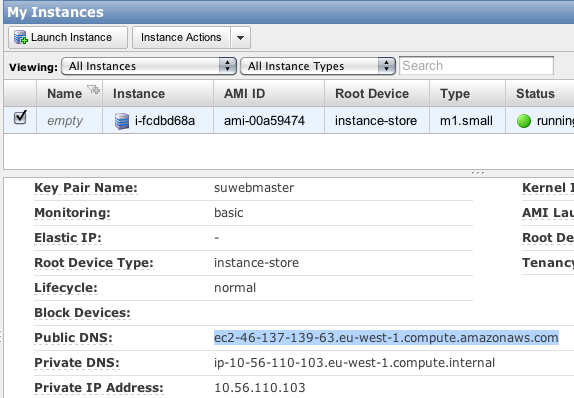Click instance ID i-fcdbd68a
This screenshot has height=398, width=574.
click(x=165, y=120)
